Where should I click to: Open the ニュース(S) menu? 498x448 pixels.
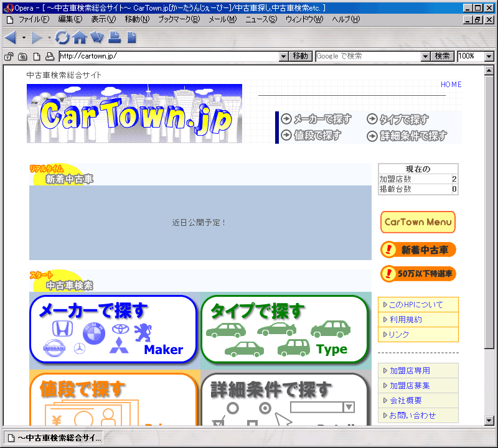point(261,19)
